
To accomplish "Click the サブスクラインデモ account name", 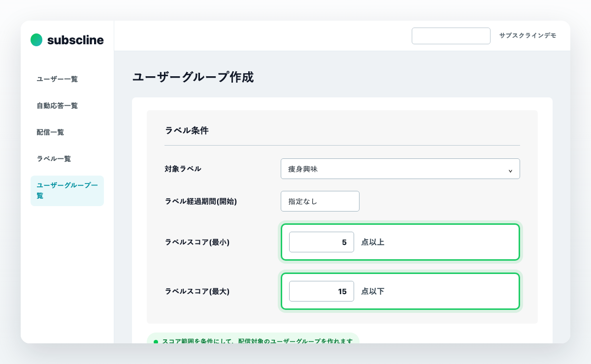I will (527, 36).
